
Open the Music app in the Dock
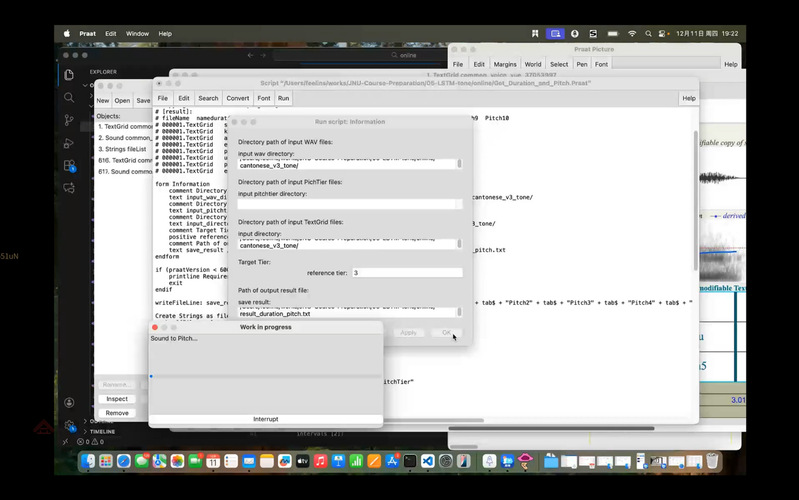tap(320, 461)
